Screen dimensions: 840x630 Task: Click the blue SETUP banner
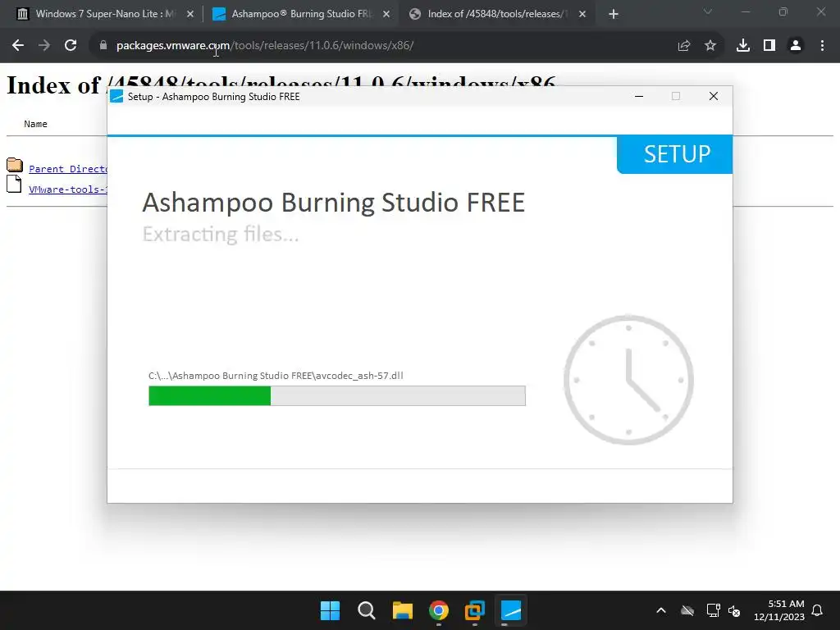click(x=674, y=154)
